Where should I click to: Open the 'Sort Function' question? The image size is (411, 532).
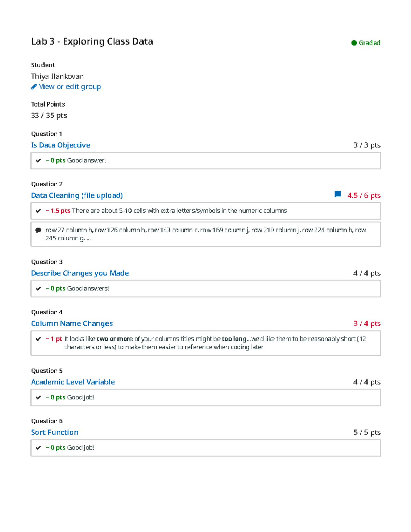54,432
